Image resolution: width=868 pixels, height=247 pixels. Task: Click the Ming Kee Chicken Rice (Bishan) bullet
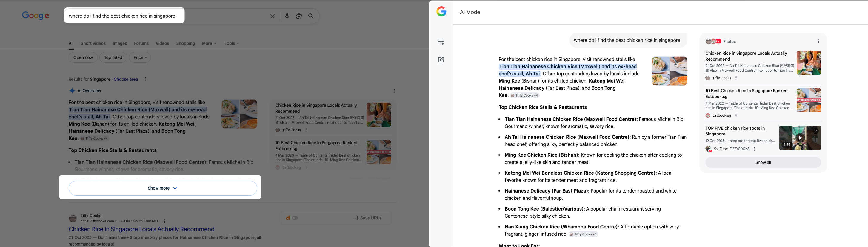pos(593,158)
